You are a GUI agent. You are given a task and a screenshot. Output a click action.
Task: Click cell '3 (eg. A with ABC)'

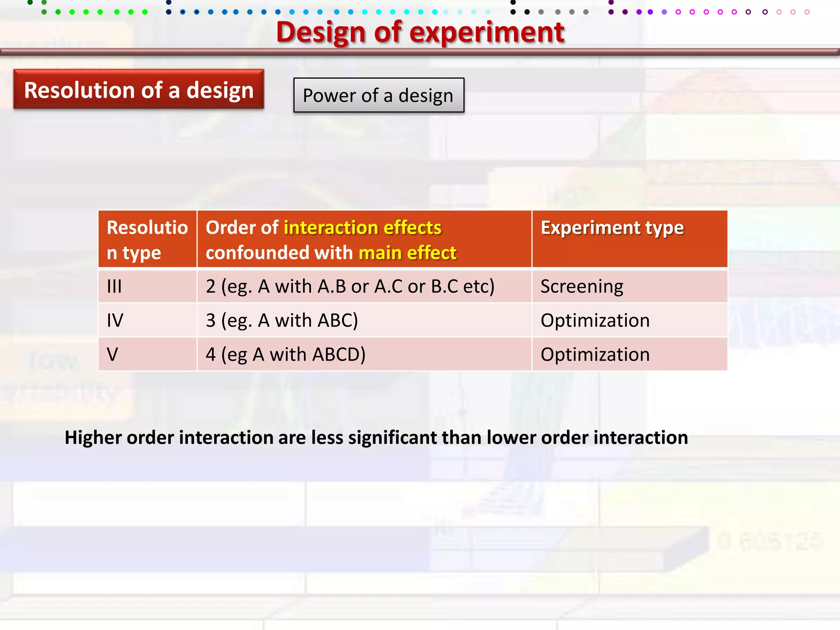click(x=364, y=320)
